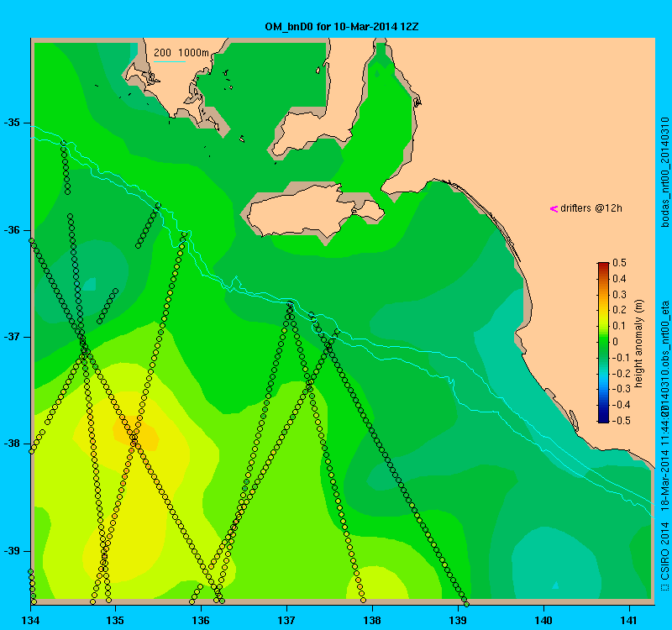Click the colorbar label '-0.2'

(x=621, y=373)
